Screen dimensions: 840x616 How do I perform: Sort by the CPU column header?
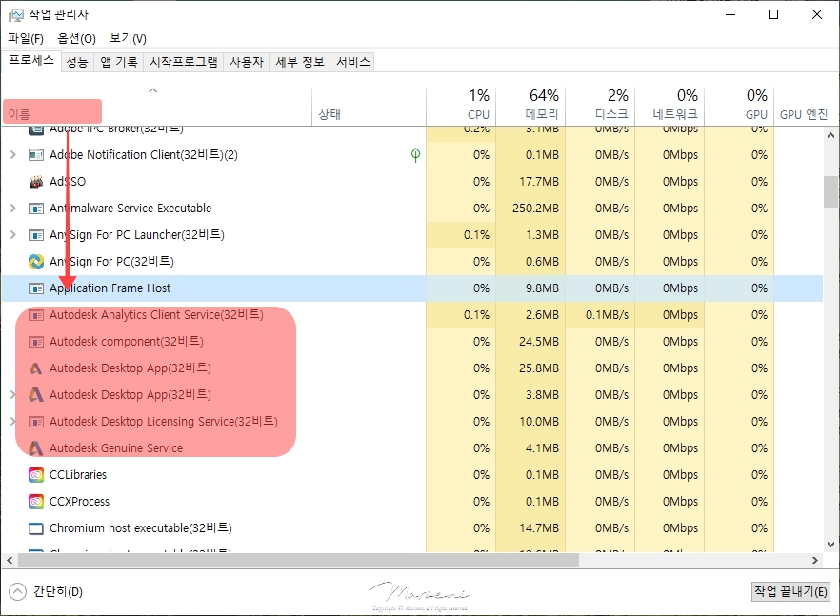[461, 106]
